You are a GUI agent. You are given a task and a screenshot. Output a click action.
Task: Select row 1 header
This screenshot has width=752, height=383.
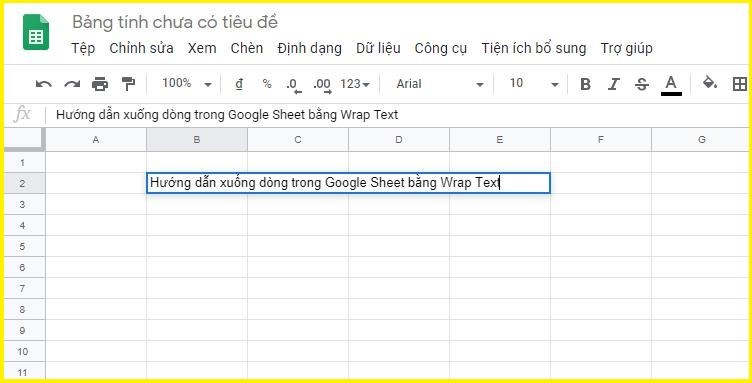24,162
